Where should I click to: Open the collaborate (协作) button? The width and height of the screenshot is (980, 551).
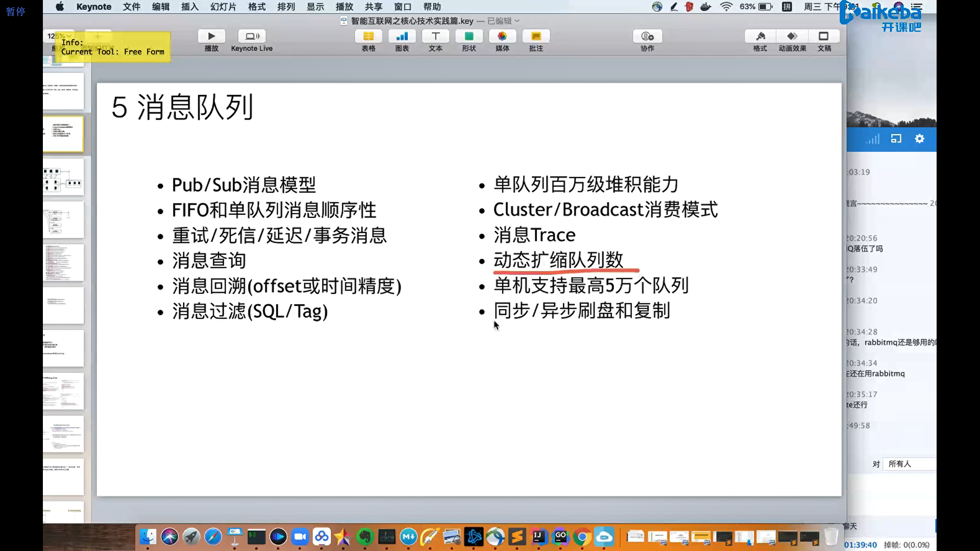[647, 36]
